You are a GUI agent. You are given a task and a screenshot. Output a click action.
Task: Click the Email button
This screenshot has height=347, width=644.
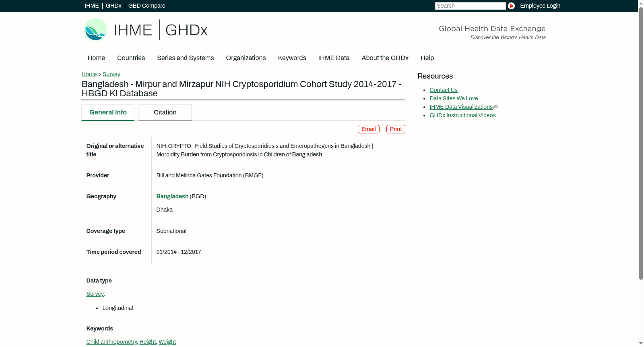pyautogui.click(x=369, y=129)
